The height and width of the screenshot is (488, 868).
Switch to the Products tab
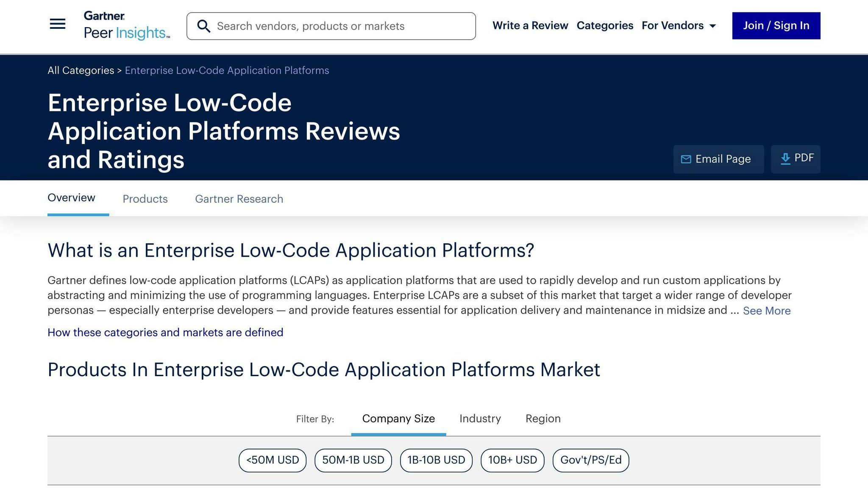tap(145, 199)
